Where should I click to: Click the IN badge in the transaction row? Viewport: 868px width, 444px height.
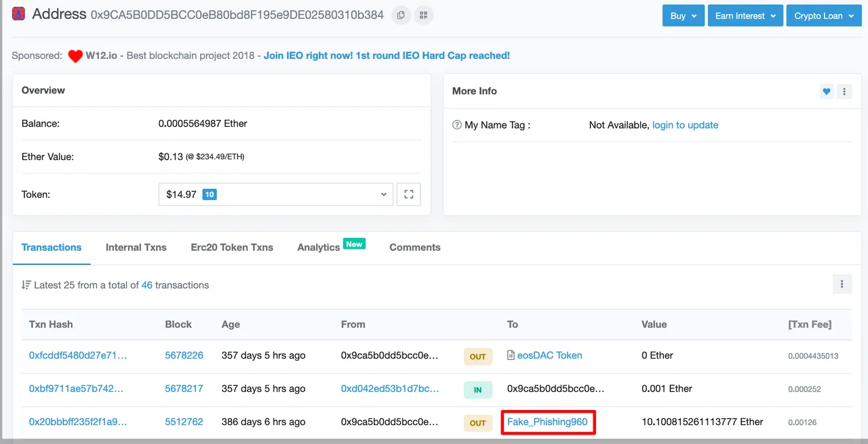tap(478, 390)
